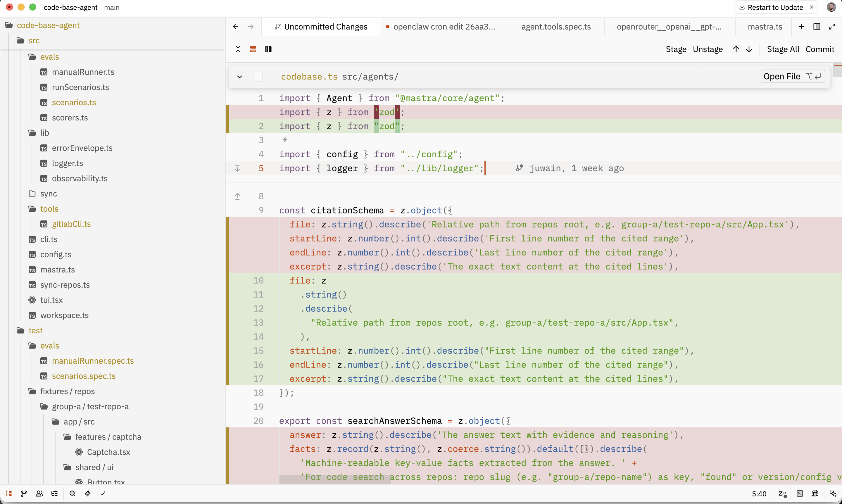Screen dimensions: 842x504
Task: Open the collaboration panel people icon
Action: click(x=39, y=493)
